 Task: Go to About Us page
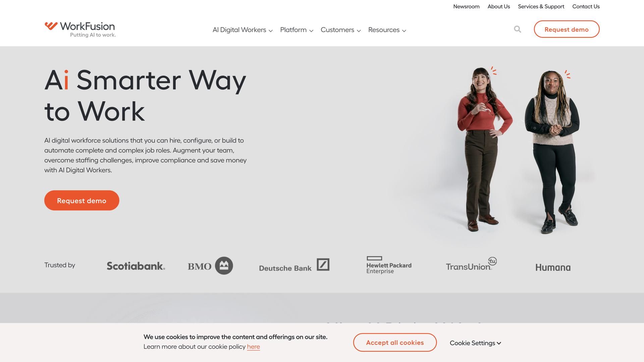(x=498, y=6)
